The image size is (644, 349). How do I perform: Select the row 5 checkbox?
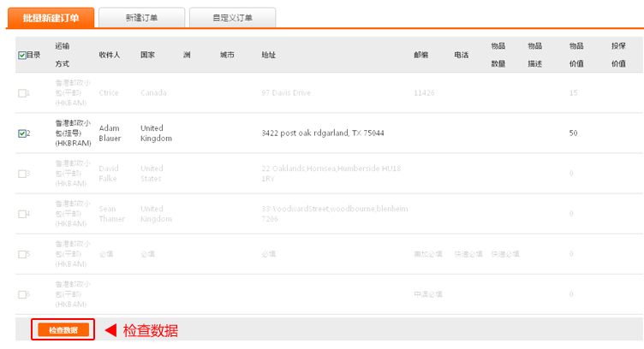tap(22, 254)
